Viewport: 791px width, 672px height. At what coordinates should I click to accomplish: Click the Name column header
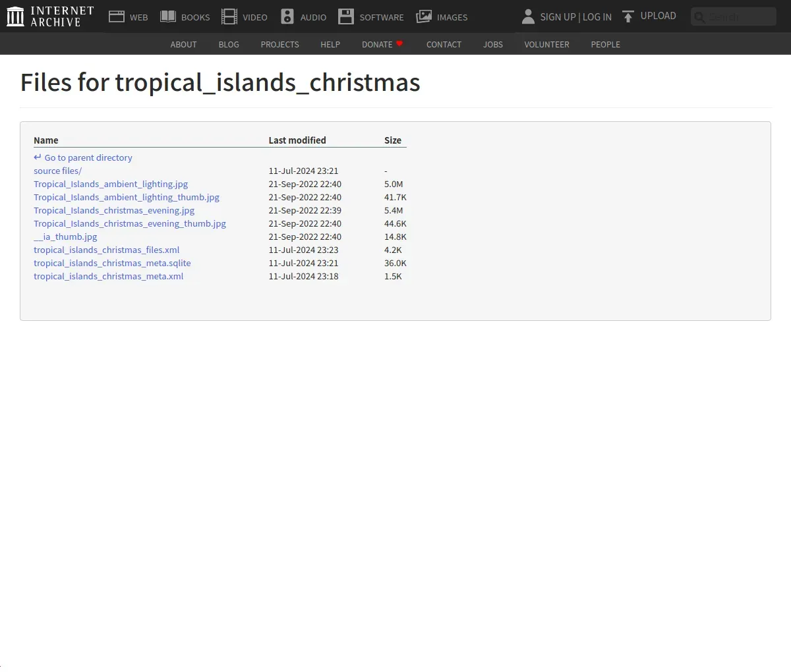(x=46, y=140)
